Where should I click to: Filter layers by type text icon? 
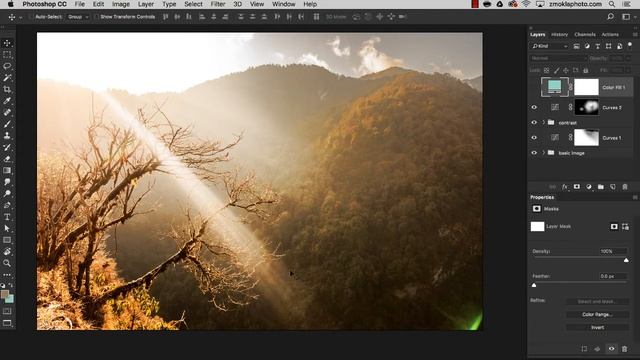[x=598, y=46]
